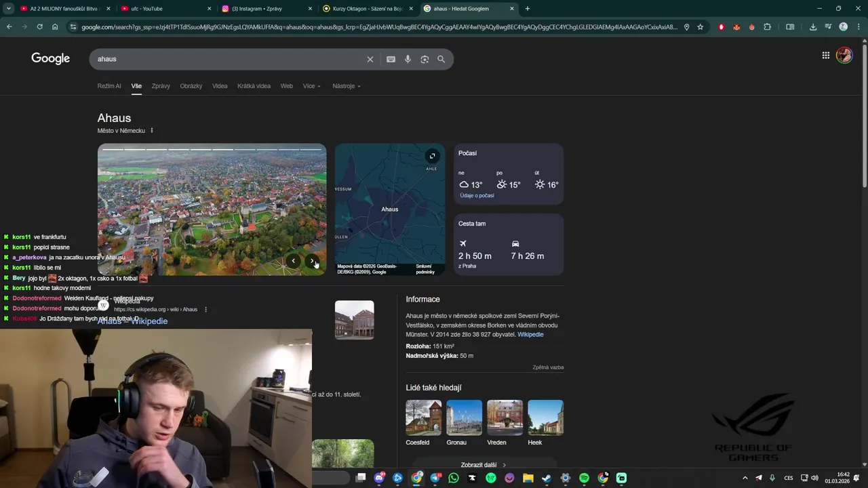This screenshot has width=868, height=488.
Task: Open Discord from the taskbar
Action: tap(379, 478)
